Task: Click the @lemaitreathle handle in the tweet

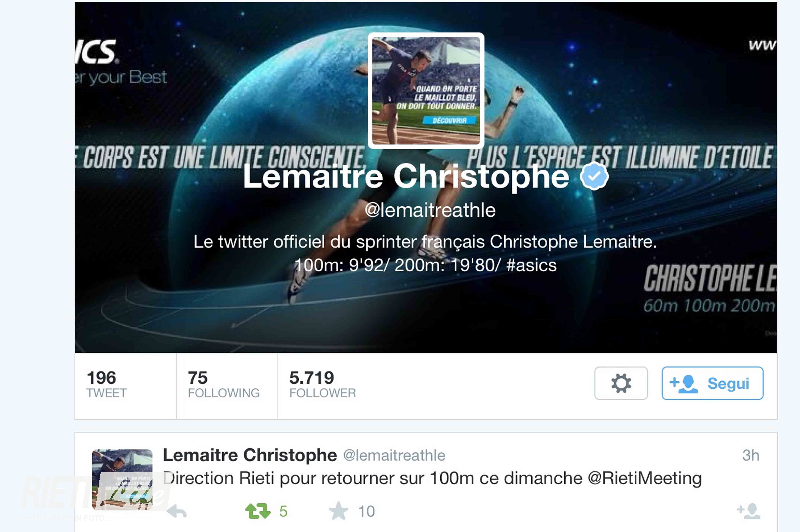Action: coord(394,456)
